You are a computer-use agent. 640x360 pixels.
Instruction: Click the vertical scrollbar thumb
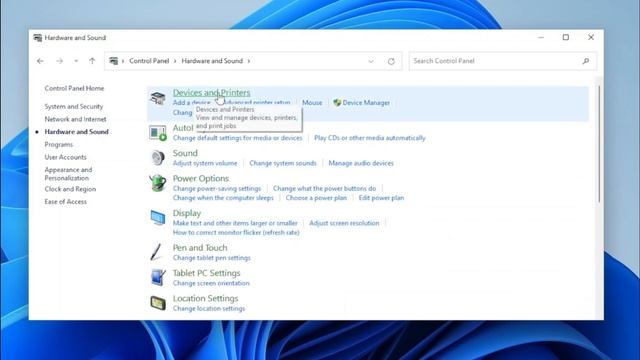599,144
